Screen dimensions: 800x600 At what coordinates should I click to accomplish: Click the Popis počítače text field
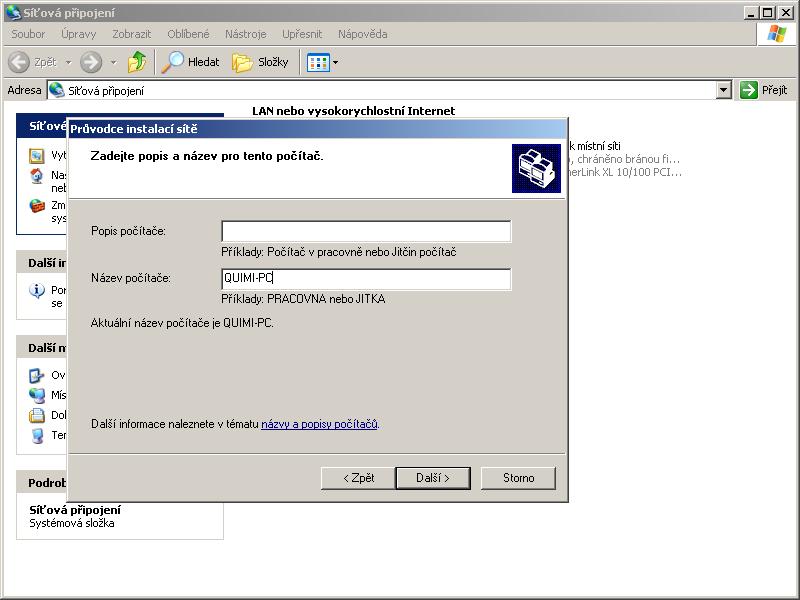(x=366, y=232)
